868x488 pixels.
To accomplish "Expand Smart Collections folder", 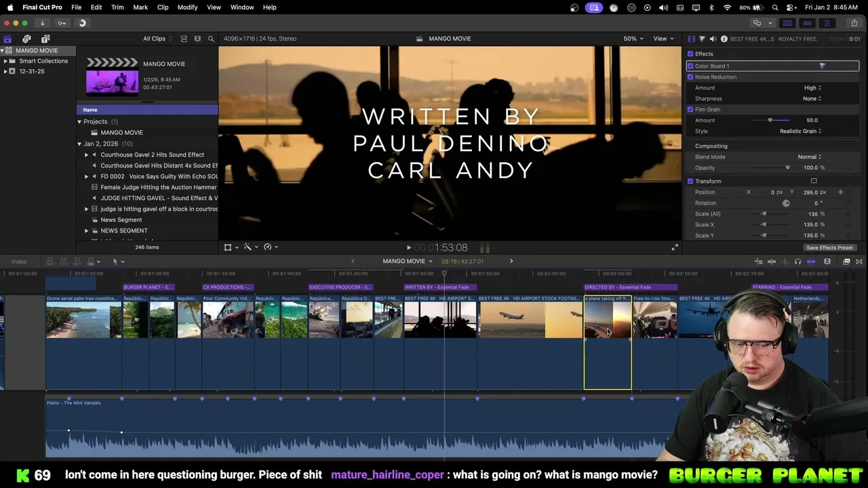I will click(5, 61).
